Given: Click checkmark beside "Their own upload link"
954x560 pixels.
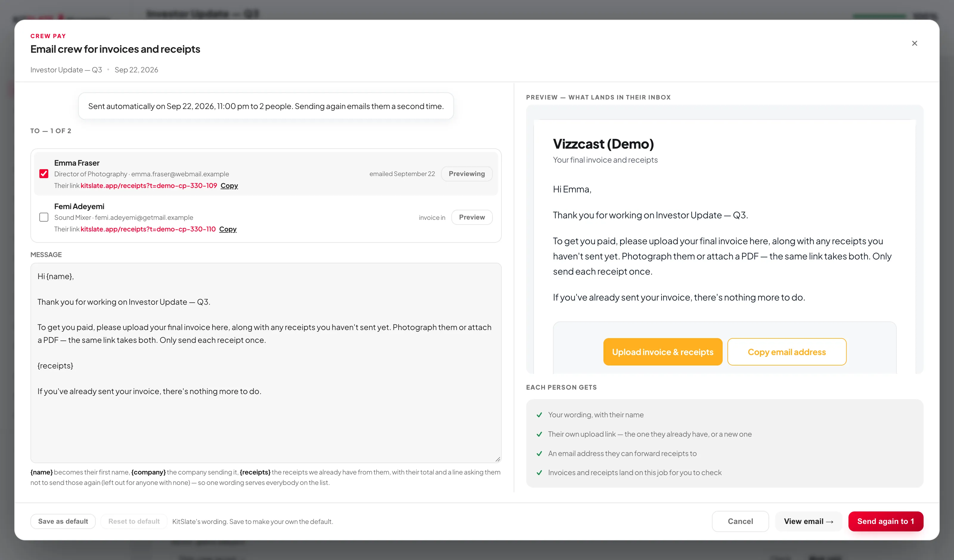Looking at the screenshot, I should [x=539, y=434].
